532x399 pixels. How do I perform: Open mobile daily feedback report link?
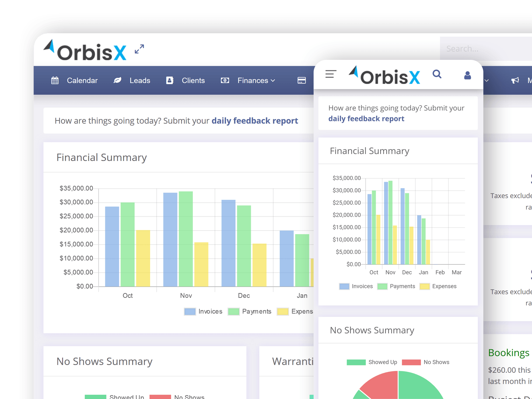(x=366, y=119)
